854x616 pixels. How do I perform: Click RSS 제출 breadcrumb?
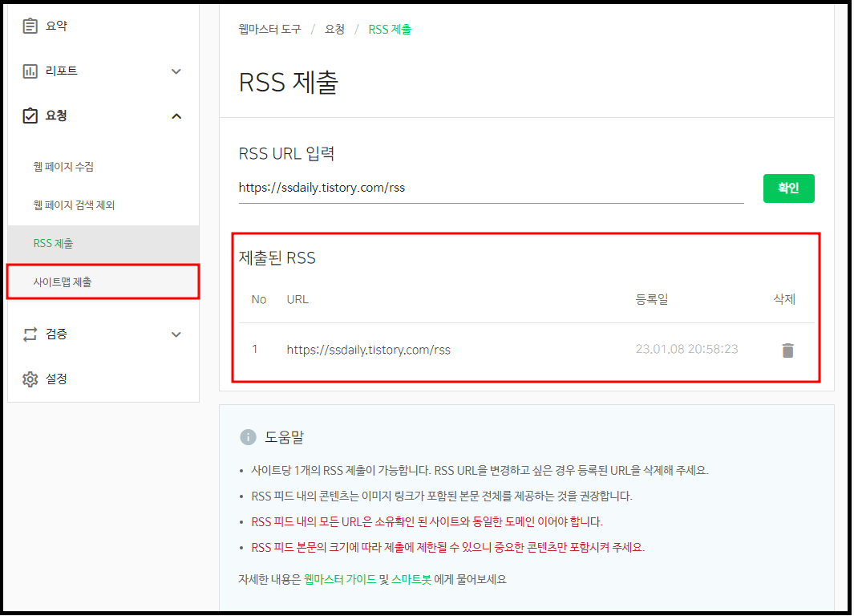pos(390,30)
